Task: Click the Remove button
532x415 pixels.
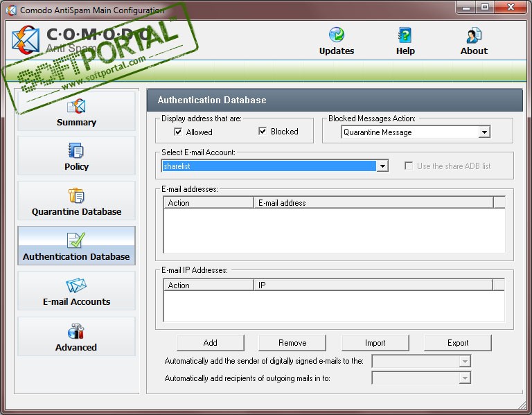Action: point(292,343)
